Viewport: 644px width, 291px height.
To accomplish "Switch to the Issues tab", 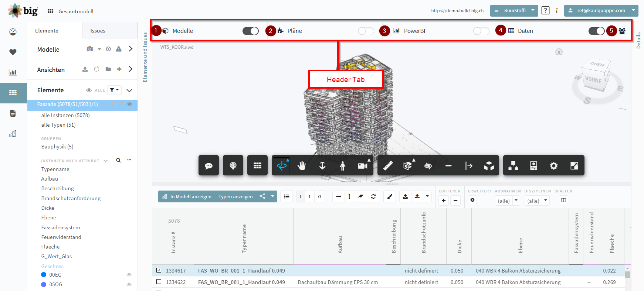I will (x=98, y=31).
